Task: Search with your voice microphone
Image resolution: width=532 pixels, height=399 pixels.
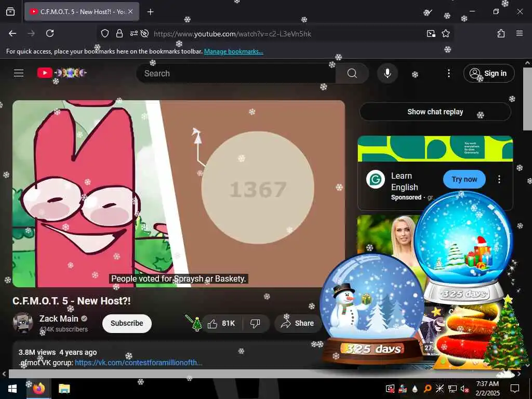Action: 388,73
